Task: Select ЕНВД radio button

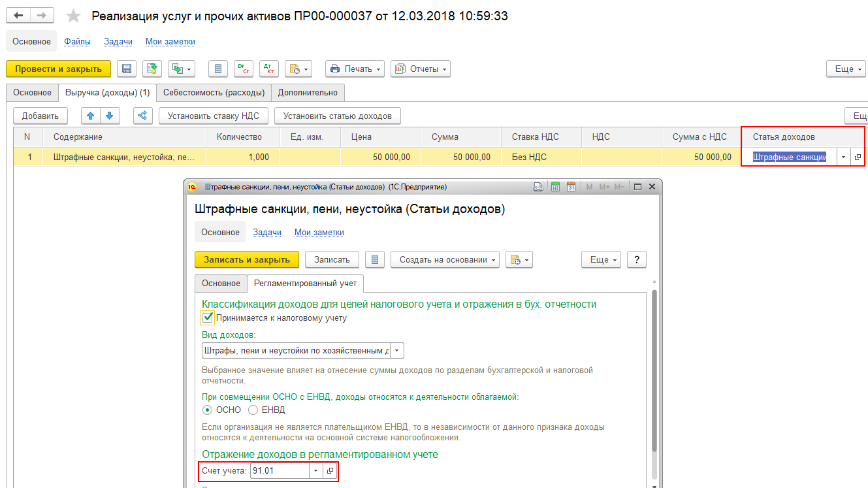Action: (253, 410)
